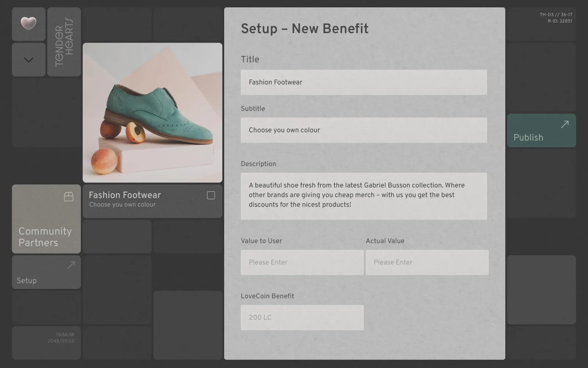This screenshot has height=368, width=588.
Task: Focus the Title field with Fashion Footwear
Action: (364, 82)
